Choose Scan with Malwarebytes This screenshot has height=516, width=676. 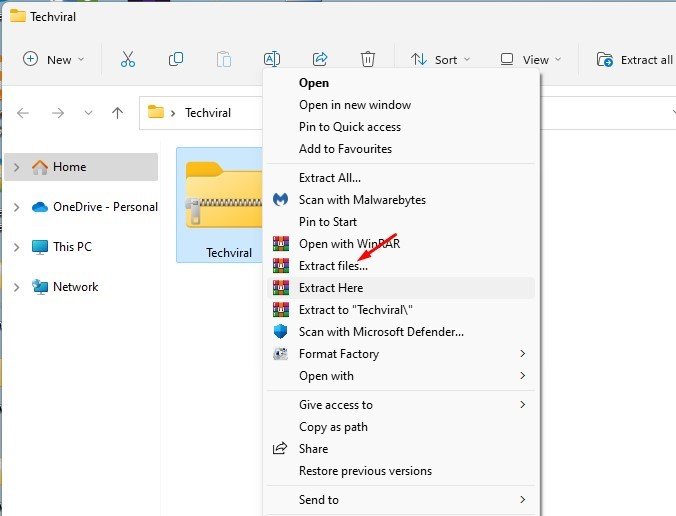tap(401, 200)
